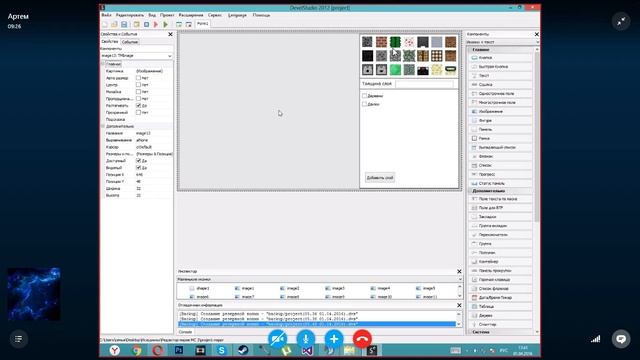Close the Инспектор panel
Viewport: 640px width, 360px height.
click(459, 271)
